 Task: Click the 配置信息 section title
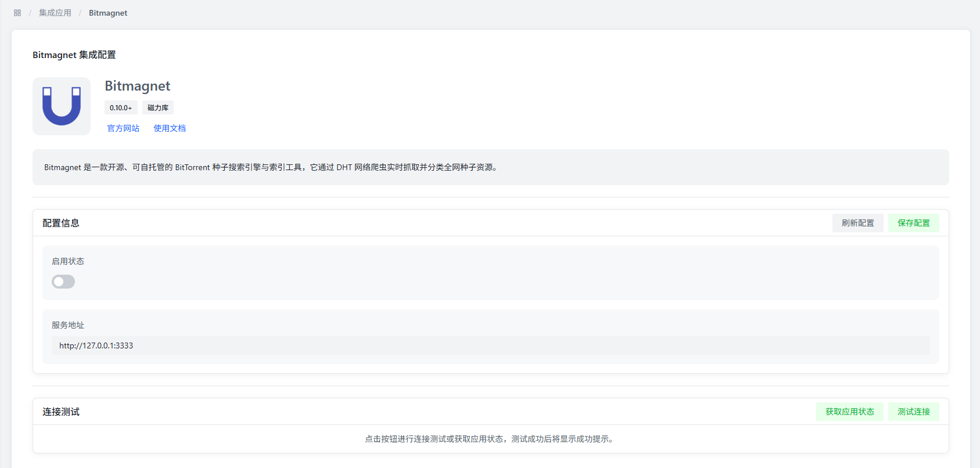(x=61, y=223)
